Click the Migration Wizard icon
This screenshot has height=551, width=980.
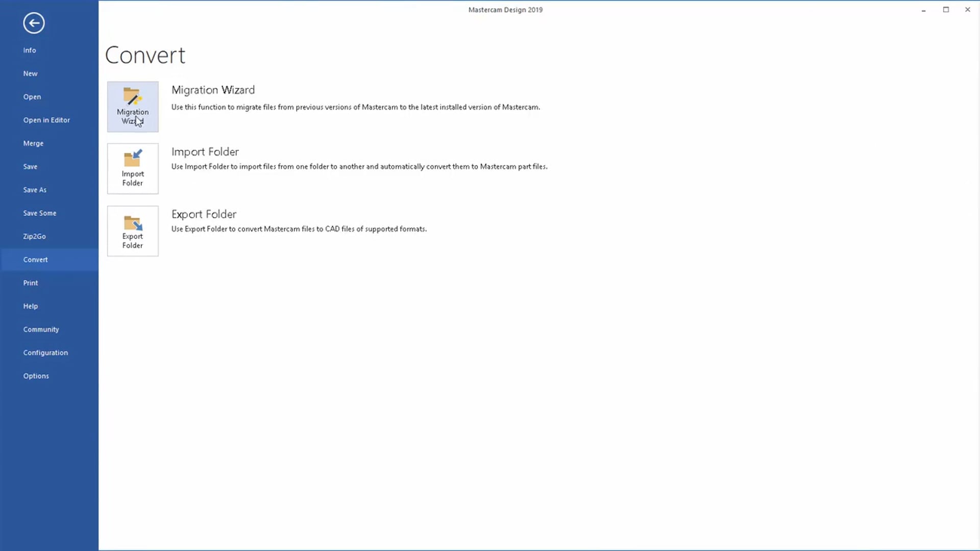(133, 106)
